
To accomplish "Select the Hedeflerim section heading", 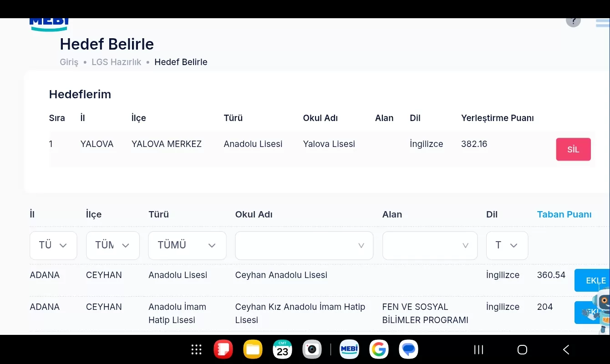I will click(80, 95).
